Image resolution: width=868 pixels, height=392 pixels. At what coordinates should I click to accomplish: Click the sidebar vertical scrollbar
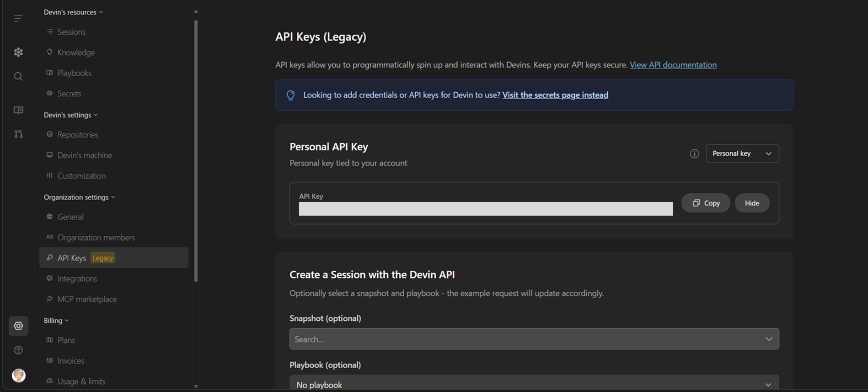[196, 151]
